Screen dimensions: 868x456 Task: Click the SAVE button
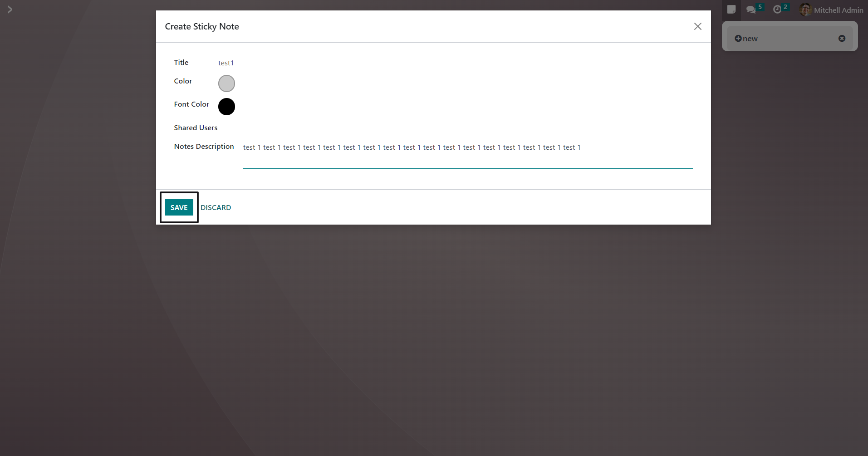tap(179, 207)
